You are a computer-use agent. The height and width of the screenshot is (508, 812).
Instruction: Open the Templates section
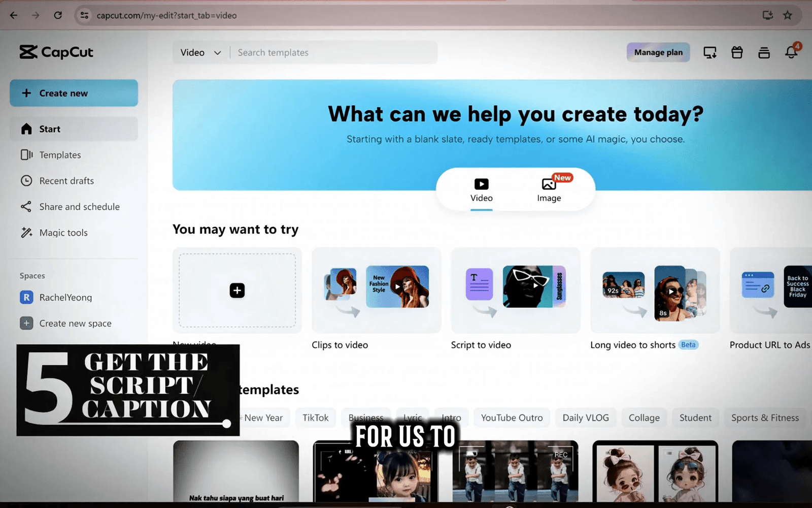74,155
